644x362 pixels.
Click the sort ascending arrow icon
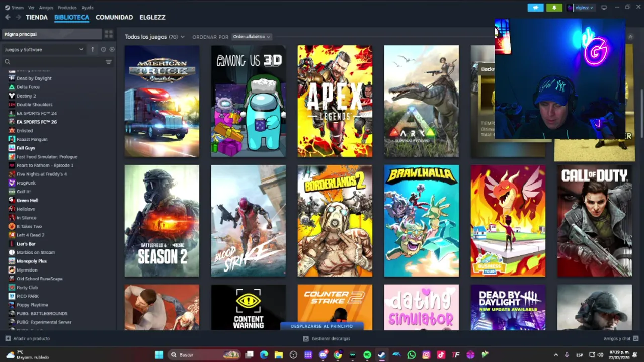[93, 49]
